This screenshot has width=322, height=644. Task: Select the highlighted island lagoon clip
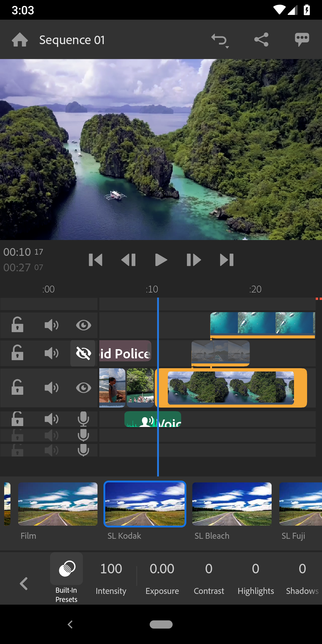click(x=231, y=388)
